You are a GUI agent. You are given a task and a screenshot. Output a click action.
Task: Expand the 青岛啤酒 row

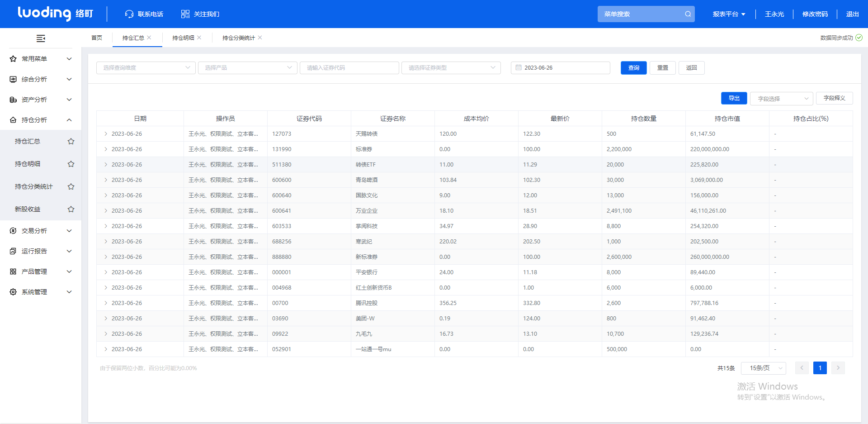106,180
